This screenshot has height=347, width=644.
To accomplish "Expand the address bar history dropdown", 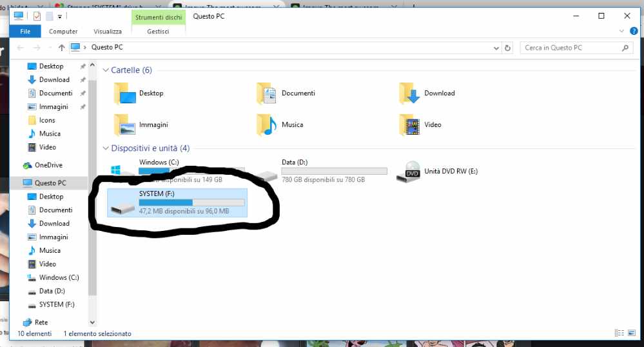I will pyautogui.click(x=496, y=48).
